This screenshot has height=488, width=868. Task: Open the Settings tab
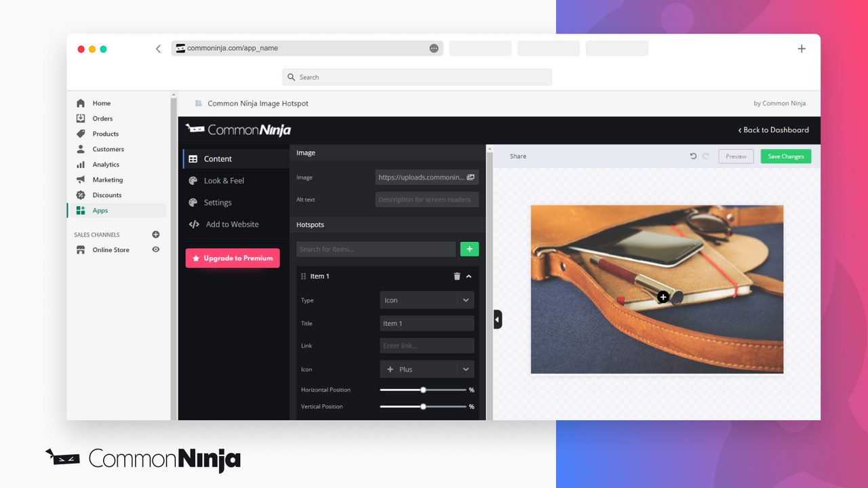pos(236,202)
